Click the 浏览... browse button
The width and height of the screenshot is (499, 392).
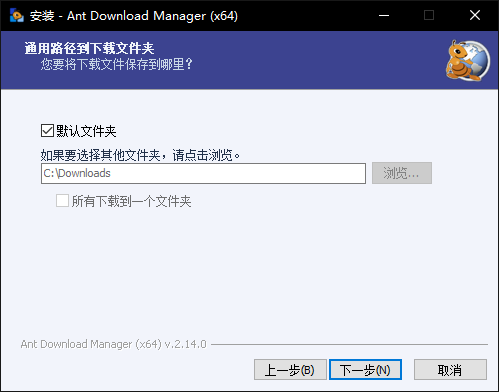402,173
